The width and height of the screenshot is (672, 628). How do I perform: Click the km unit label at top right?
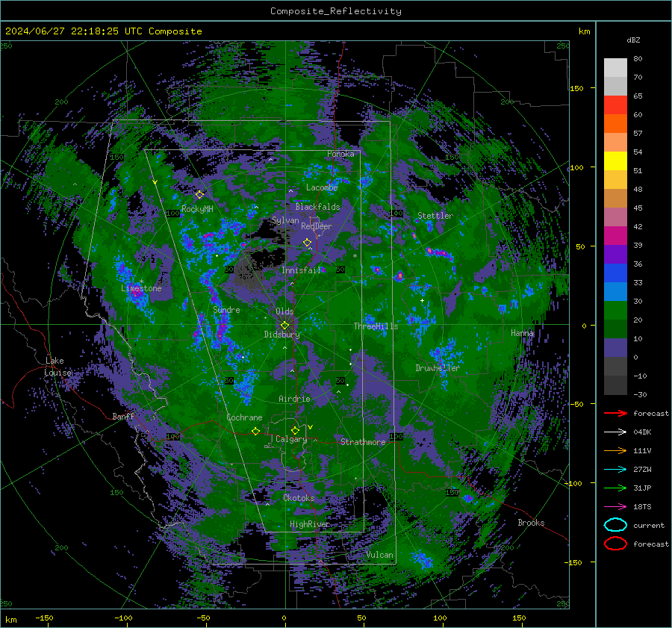(x=584, y=31)
